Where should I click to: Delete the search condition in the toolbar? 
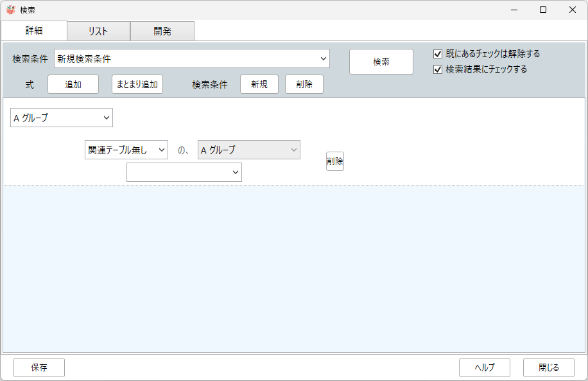click(304, 84)
